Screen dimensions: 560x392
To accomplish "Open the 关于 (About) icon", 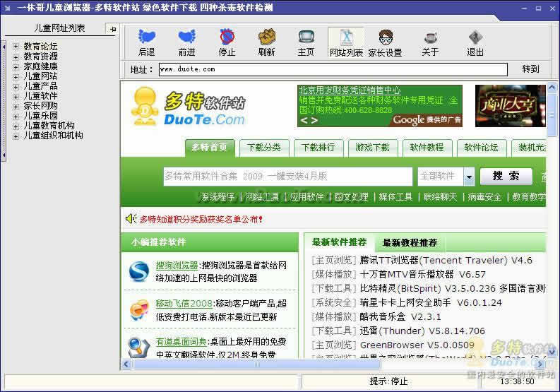I will [x=430, y=37].
